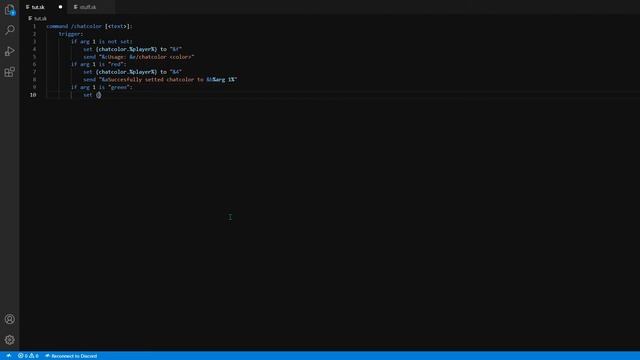Viewport: 640px width, 360px height.
Task: Click the tut.sk breadcrumb item
Action: coord(38,18)
